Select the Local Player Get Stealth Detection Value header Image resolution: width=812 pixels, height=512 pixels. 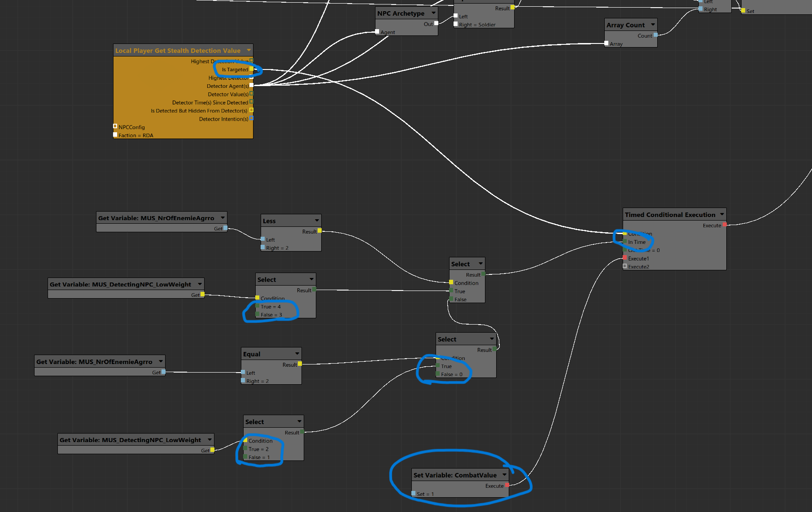pos(178,51)
